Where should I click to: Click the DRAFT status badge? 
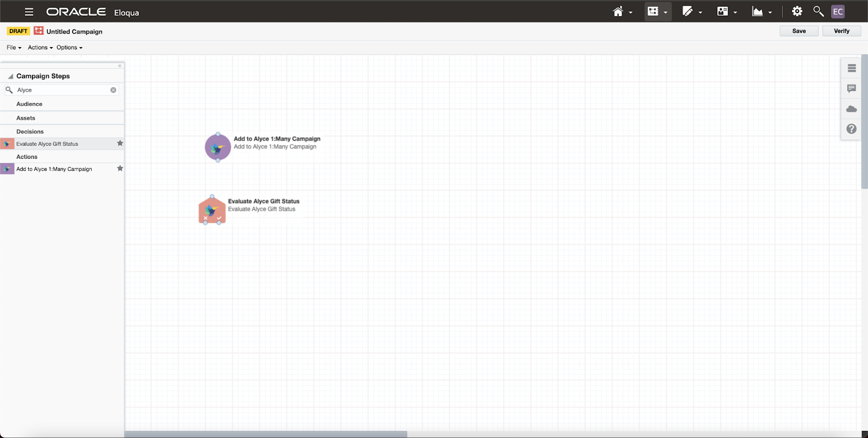point(18,31)
